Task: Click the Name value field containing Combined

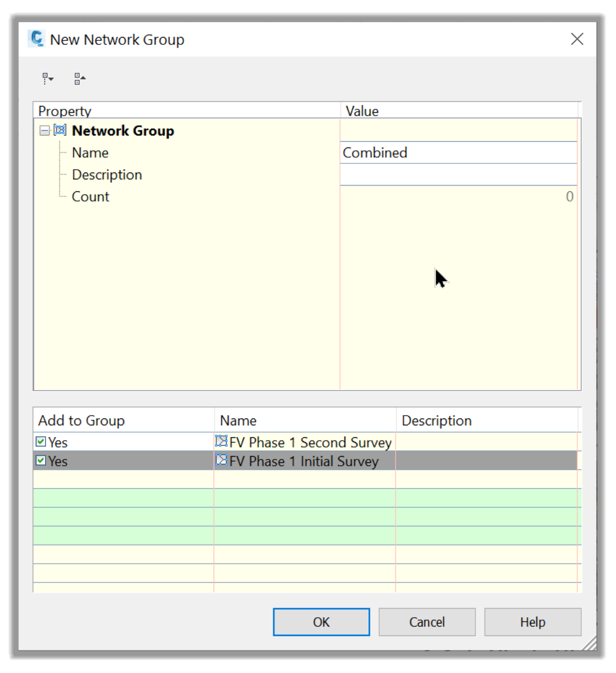Action: point(458,153)
